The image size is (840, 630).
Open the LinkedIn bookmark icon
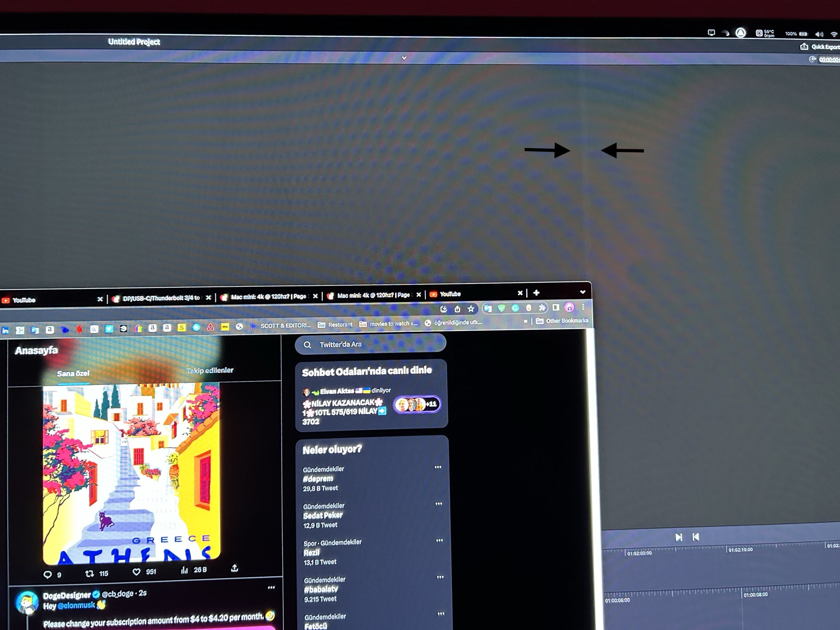click(x=5, y=331)
